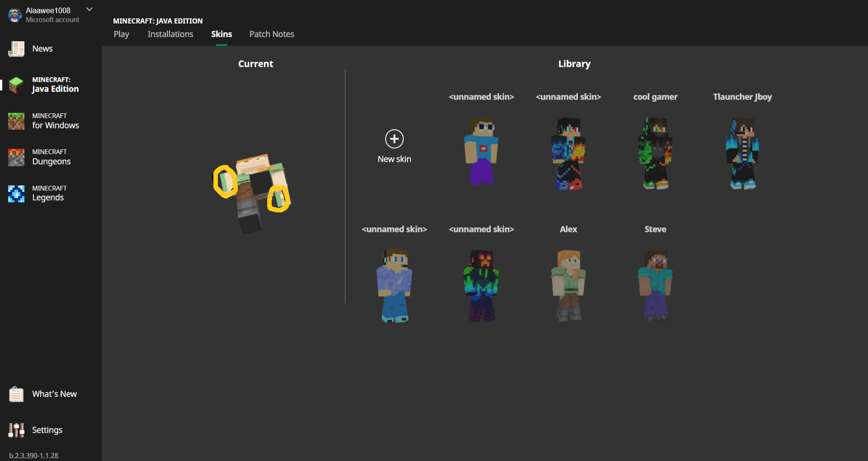This screenshot has height=461, width=868.
Task: Select the cool gamer skin
Action: tap(655, 153)
